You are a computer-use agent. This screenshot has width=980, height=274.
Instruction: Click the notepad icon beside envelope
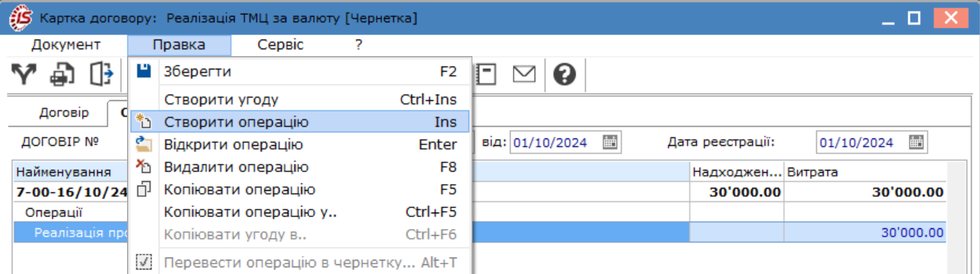point(487,74)
